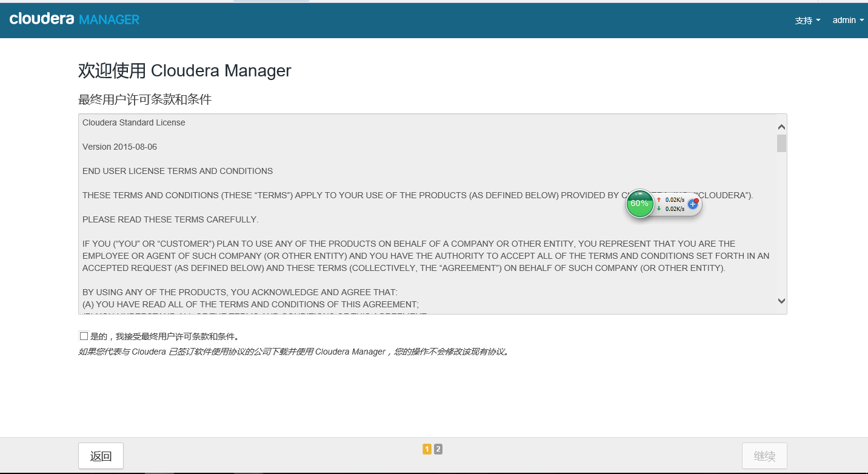Viewport: 868px width, 474px height.
Task: Click license scrollbar down arrow
Action: tap(781, 301)
